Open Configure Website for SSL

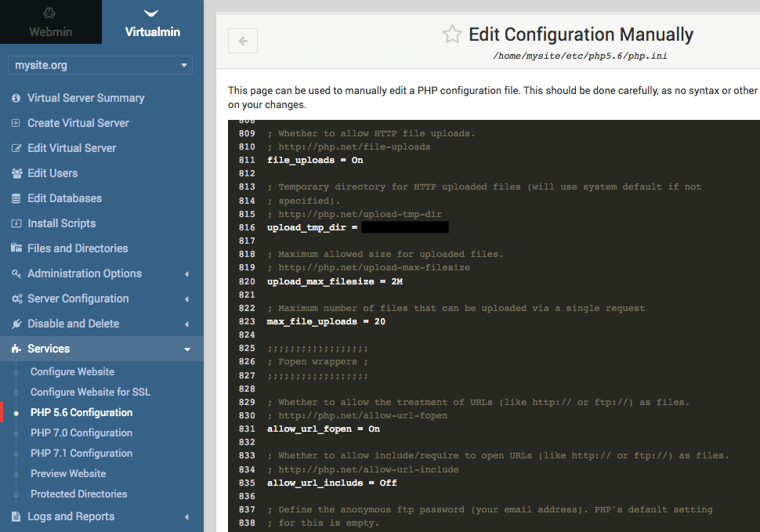[x=90, y=392]
